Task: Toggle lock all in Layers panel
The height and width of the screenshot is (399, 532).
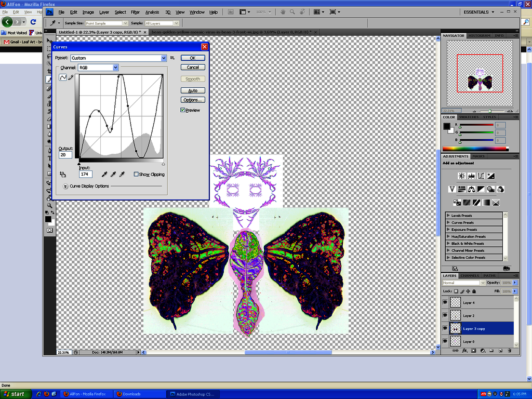Action: (474, 291)
